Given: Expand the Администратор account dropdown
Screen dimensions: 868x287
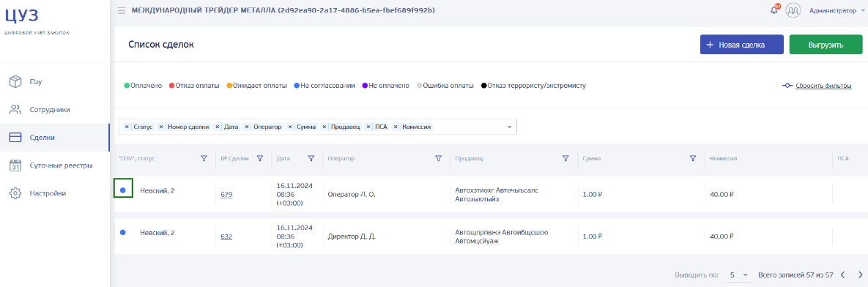Looking at the screenshot, I should pos(837,10).
